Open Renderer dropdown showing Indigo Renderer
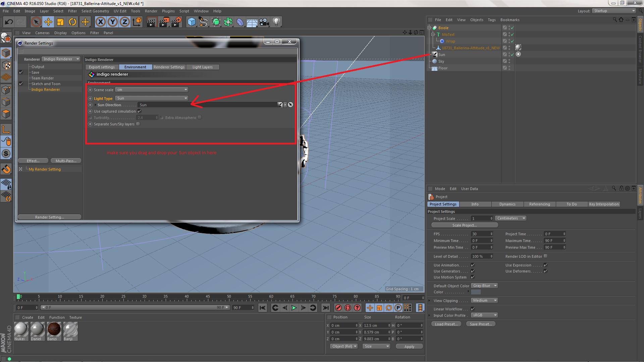 (x=61, y=59)
